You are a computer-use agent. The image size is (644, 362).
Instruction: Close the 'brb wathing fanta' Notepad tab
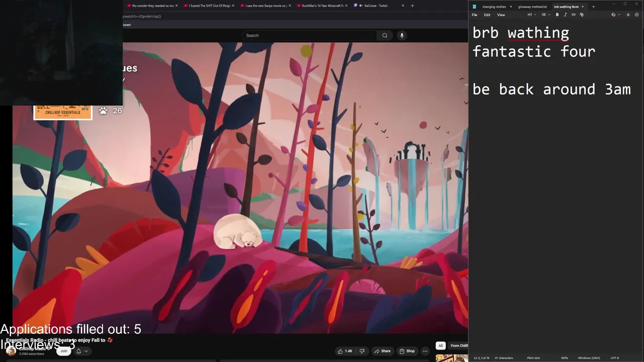pos(583,7)
